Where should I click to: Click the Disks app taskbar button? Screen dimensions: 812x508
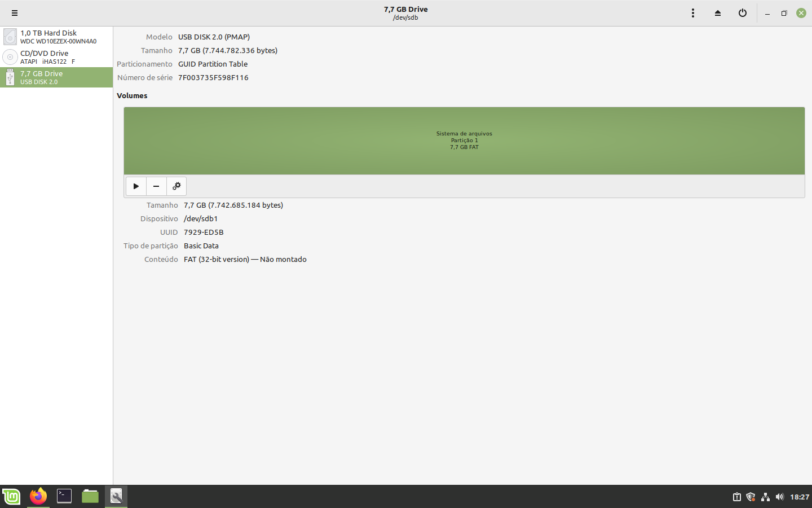[116, 496]
